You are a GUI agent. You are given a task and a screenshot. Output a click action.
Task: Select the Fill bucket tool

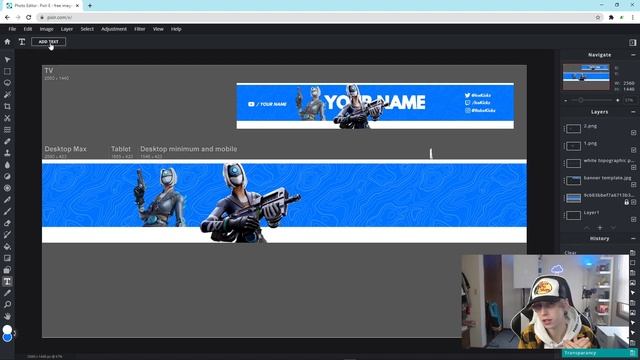pyautogui.click(x=7, y=247)
